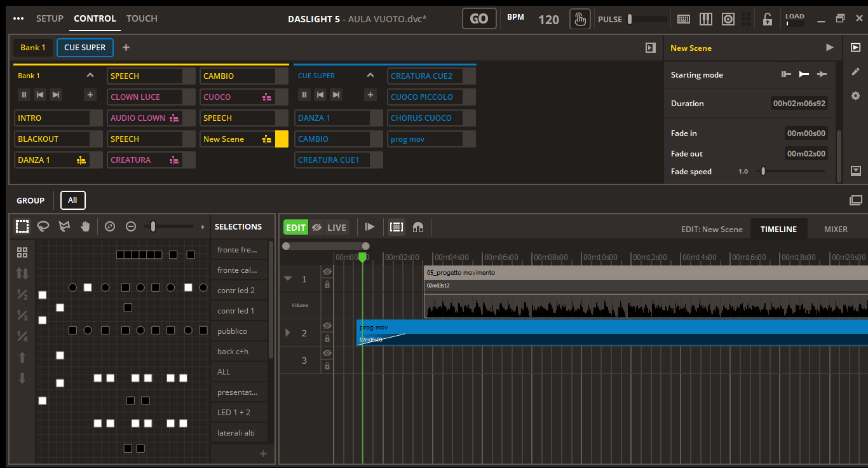Go to next scene in CUE SUPER
Image resolution: width=868 pixels, height=468 pixels.
click(x=336, y=95)
